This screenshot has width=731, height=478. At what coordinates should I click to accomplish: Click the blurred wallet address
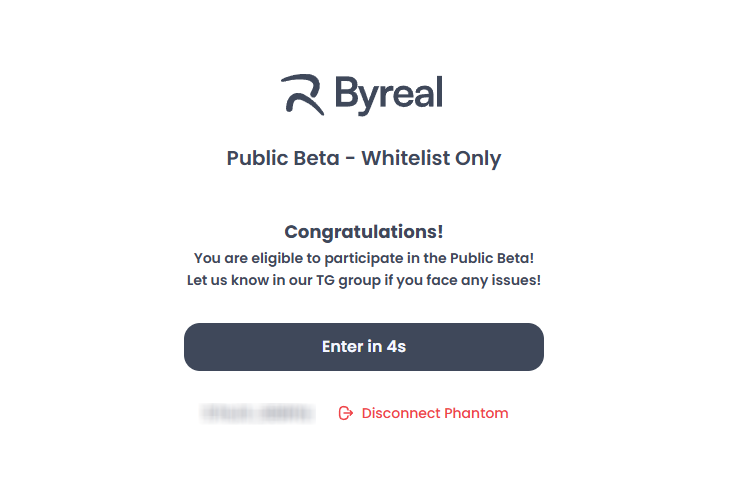tap(258, 413)
